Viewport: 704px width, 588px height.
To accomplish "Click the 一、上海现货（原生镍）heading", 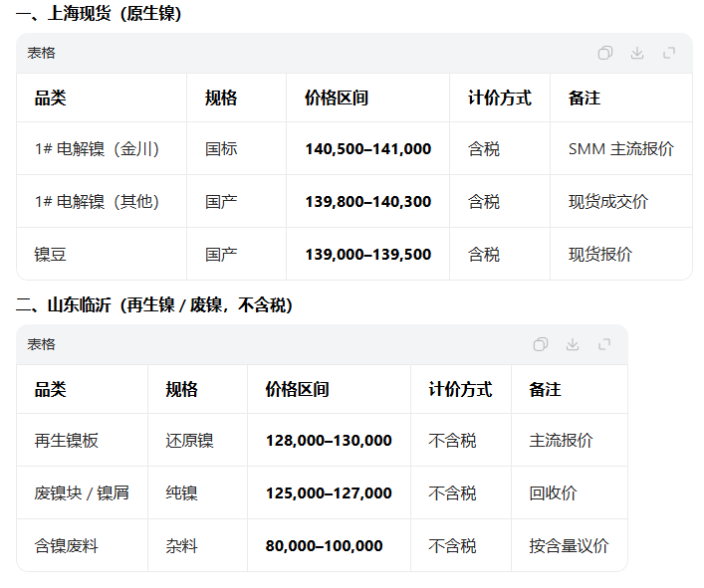I will [99, 14].
